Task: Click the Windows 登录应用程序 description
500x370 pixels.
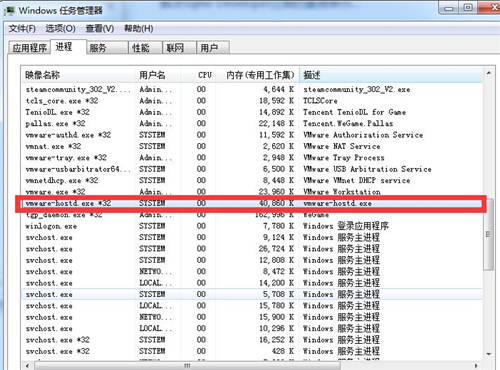Action: [x=346, y=226]
